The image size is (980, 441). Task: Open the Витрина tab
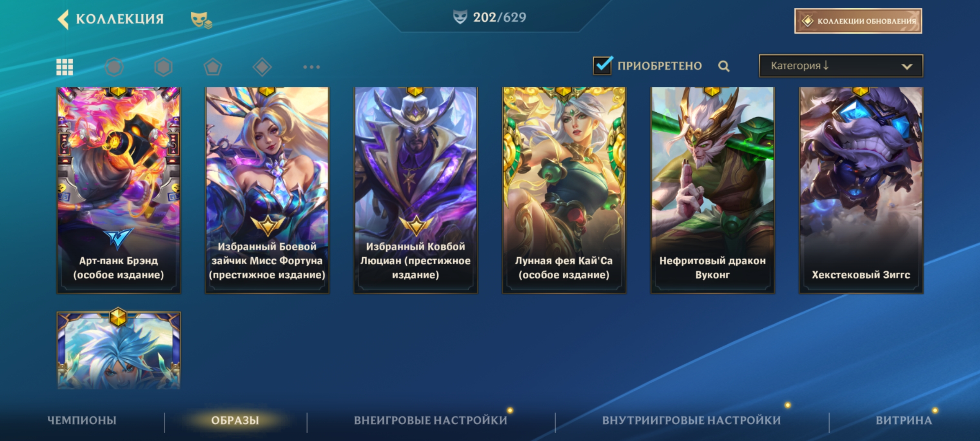point(904,420)
